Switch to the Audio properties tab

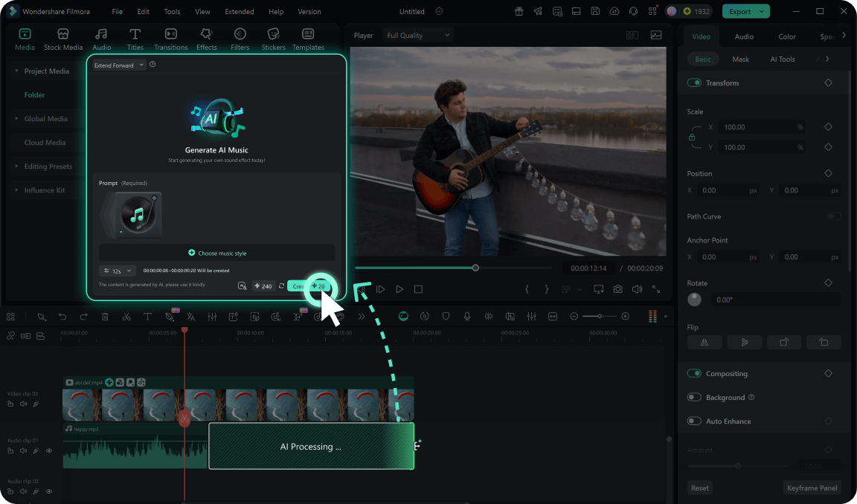click(744, 36)
